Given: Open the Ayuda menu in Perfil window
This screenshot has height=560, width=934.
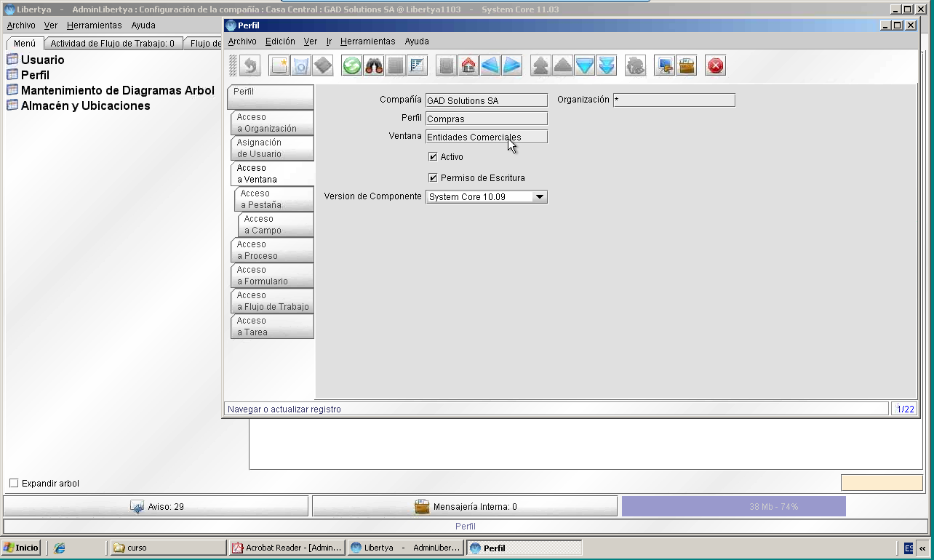Looking at the screenshot, I should click(x=417, y=41).
